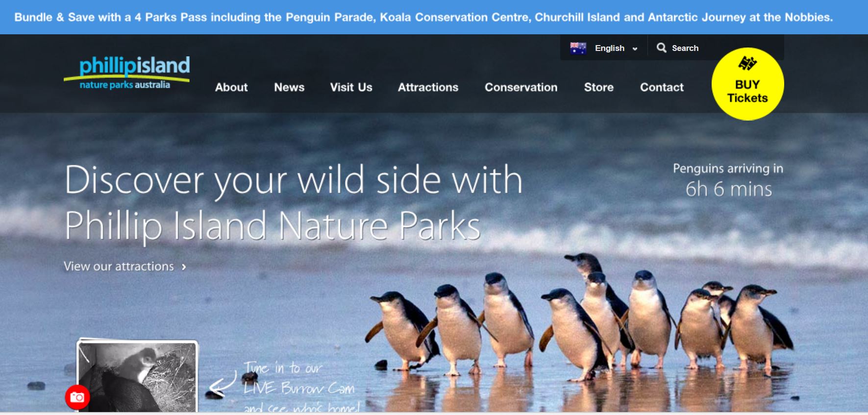Open the News menu item
The width and height of the screenshot is (868, 415).
[x=289, y=87]
